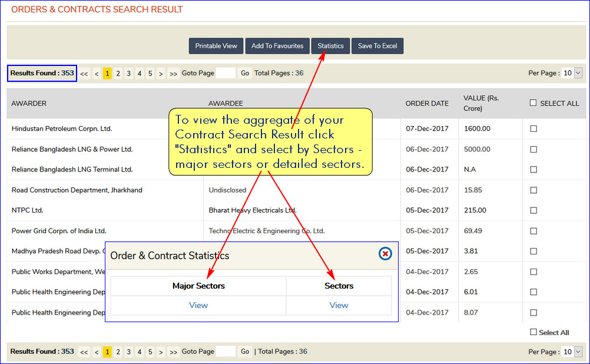Close the Order & Contract Statistics popup
Viewport: 590px width, 364px height.
(385, 254)
